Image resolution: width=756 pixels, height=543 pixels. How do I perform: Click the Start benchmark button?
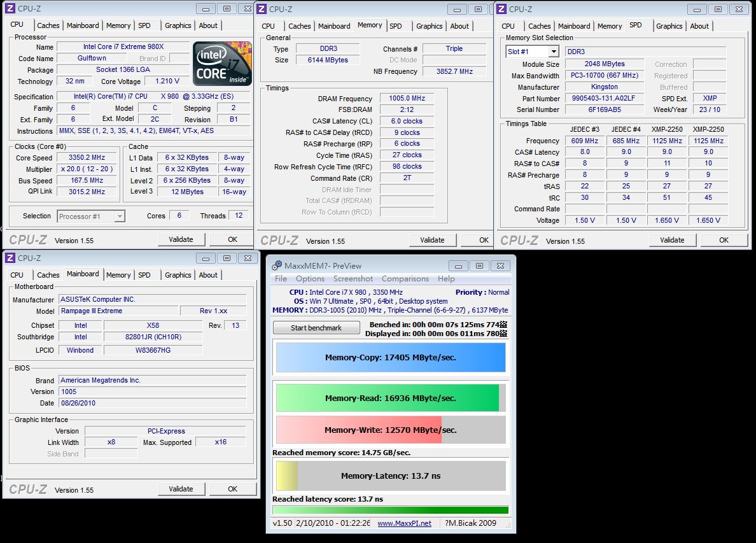pos(316,328)
